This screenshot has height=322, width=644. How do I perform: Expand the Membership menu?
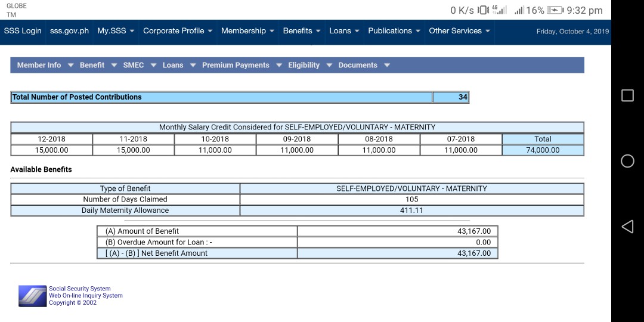(247, 31)
